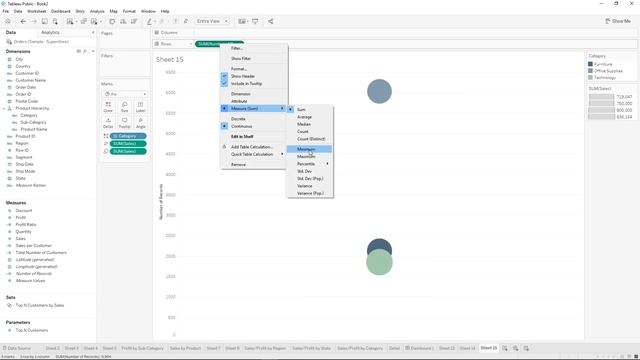Open the Label card in Marks
Image resolution: width=640 pixels, height=360 pixels.
(140, 107)
